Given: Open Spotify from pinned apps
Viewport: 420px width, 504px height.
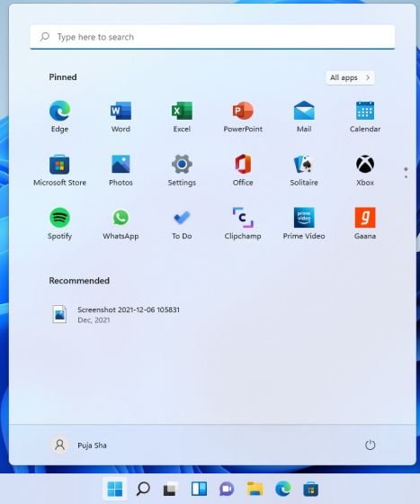Looking at the screenshot, I should 59,223.
